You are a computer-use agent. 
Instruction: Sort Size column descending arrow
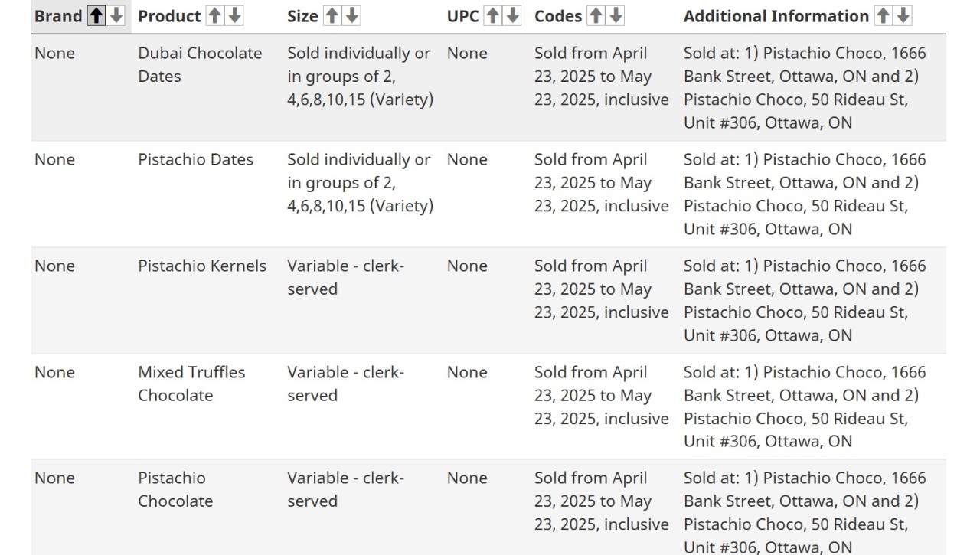point(351,16)
